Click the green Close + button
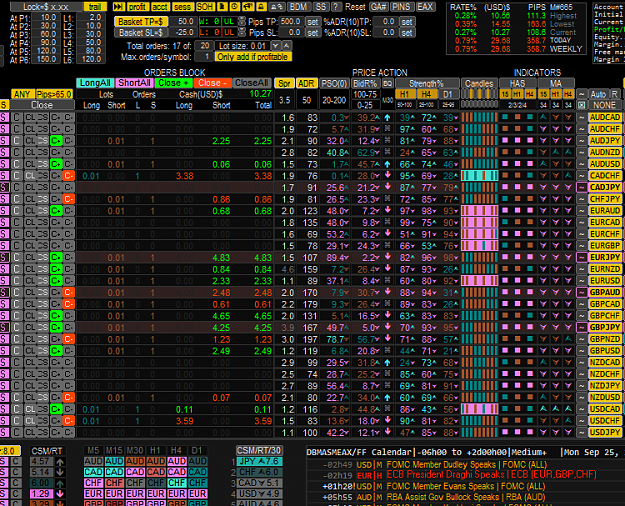The width and height of the screenshot is (625, 506). point(174,83)
